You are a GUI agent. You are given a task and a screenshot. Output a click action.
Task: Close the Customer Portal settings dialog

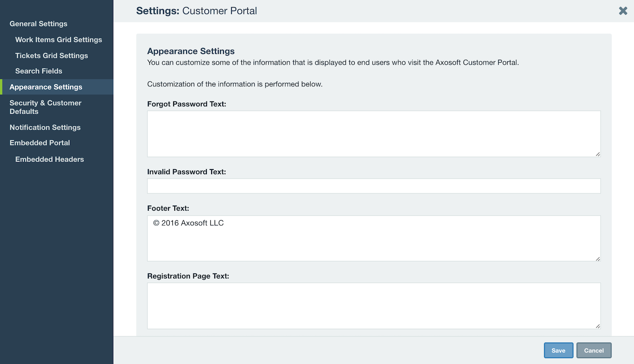click(623, 11)
